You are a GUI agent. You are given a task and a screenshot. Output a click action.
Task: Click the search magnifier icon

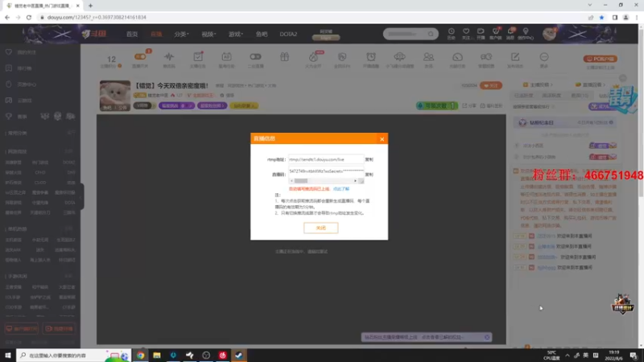tap(431, 34)
